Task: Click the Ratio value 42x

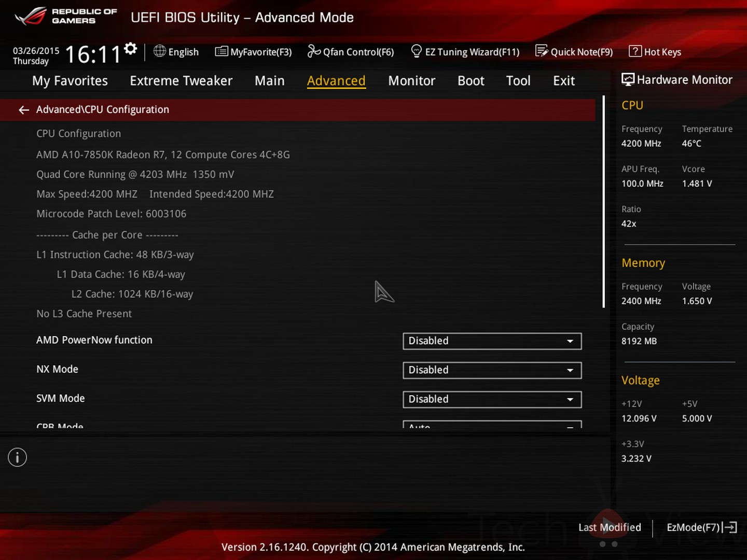Action: [x=629, y=223]
